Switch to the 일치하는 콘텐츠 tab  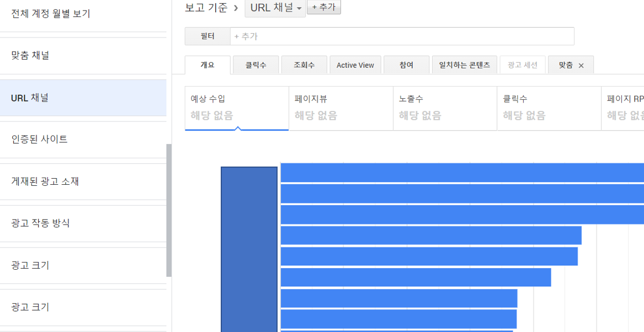(465, 65)
